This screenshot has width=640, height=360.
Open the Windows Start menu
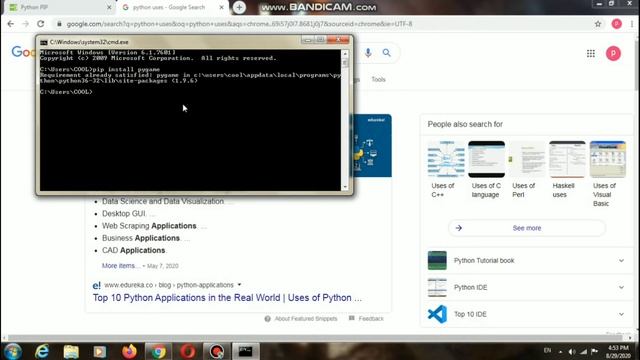[x=13, y=351]
